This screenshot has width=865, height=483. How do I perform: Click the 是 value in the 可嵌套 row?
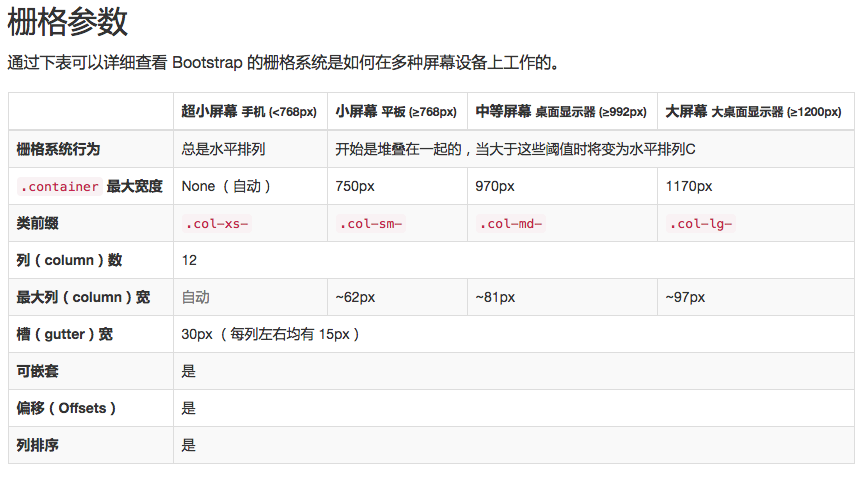189,371
